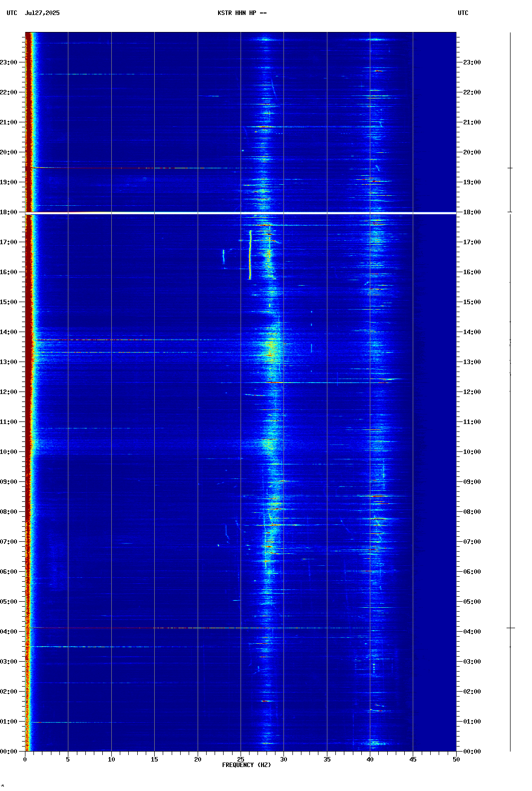Click 15:00 on the right time axis
The width and height of the screenshot is (532, 791).
coord(472,302)
